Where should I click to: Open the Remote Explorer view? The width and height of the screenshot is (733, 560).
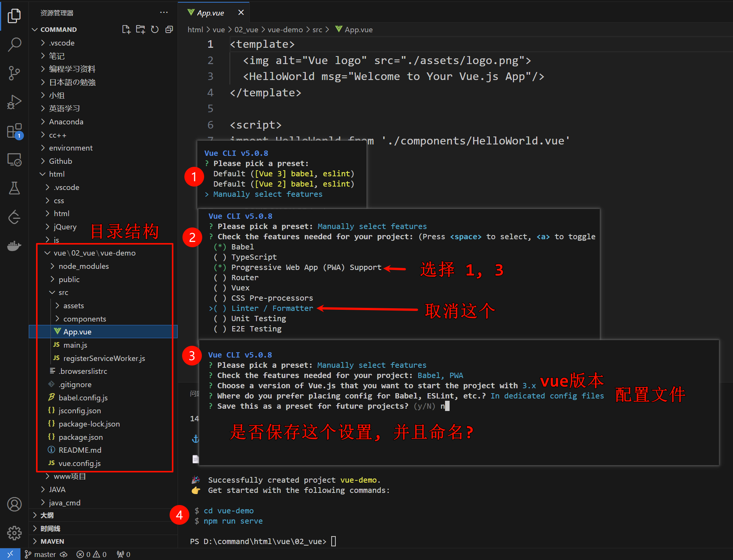coord(14,160)
